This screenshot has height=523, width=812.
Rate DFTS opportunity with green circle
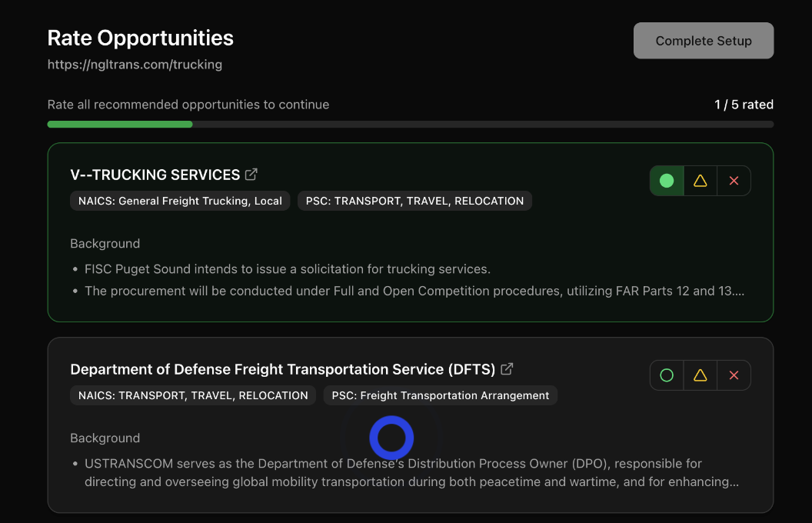click(x=667, y=375)
